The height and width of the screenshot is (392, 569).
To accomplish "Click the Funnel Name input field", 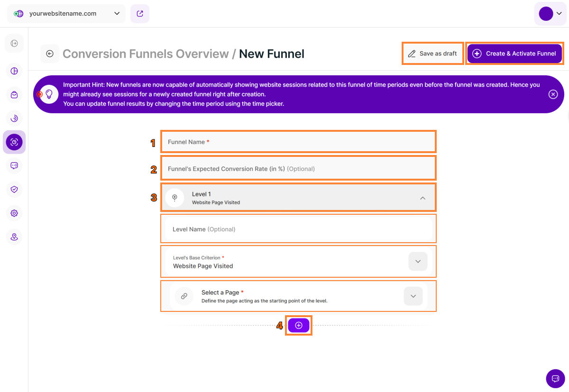I will pos(298,142).
